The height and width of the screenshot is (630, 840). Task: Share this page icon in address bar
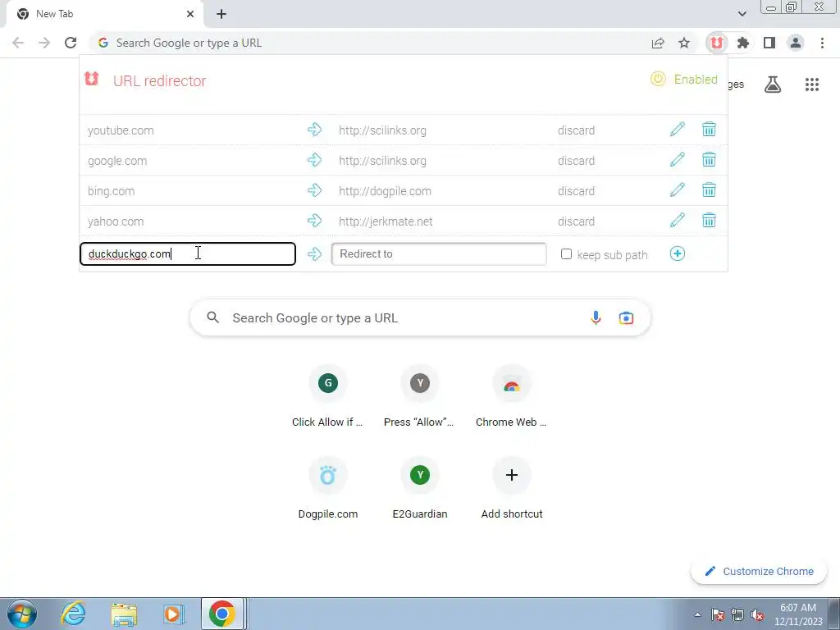point(658,43)
